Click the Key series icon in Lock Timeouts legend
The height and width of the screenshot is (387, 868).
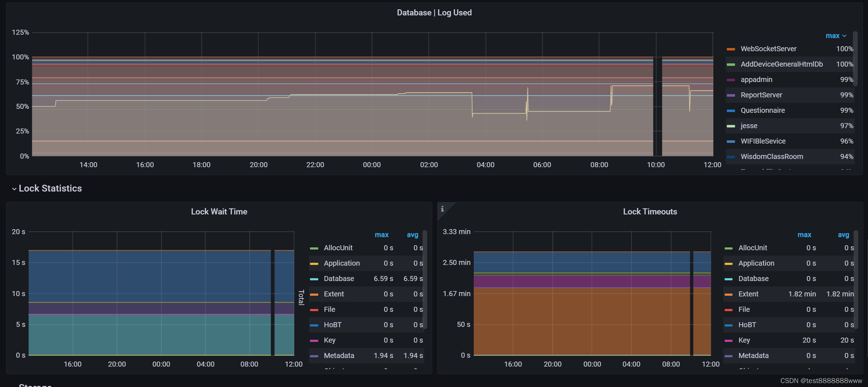point(728,340)
